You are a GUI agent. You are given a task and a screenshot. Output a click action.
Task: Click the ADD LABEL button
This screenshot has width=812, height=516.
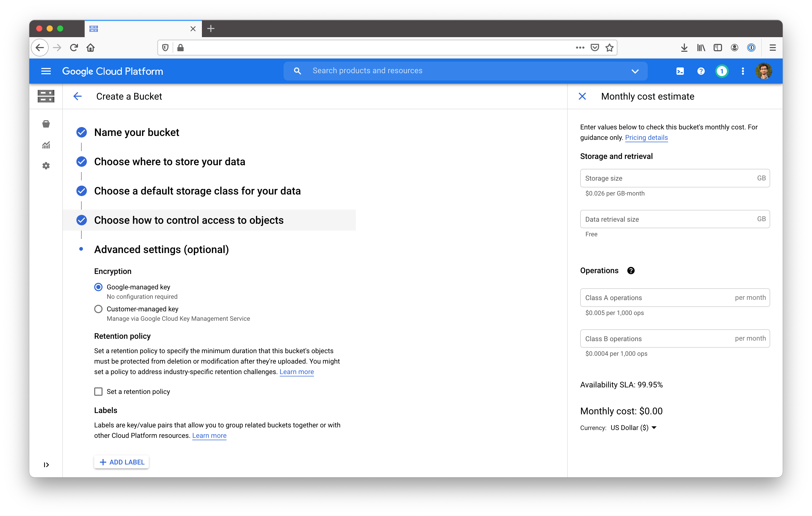(x=121, y=462)
